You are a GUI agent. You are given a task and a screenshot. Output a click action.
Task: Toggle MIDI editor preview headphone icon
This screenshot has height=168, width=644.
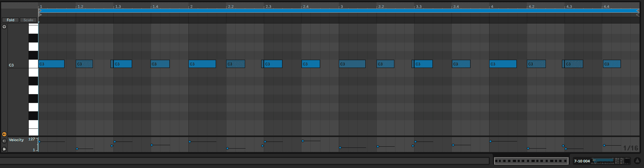pos(4,27)
